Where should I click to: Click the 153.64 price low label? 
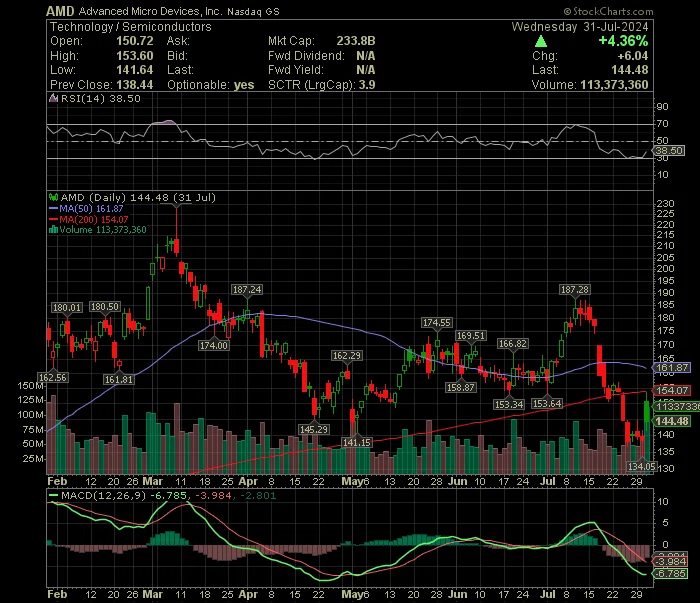(547, 403)
